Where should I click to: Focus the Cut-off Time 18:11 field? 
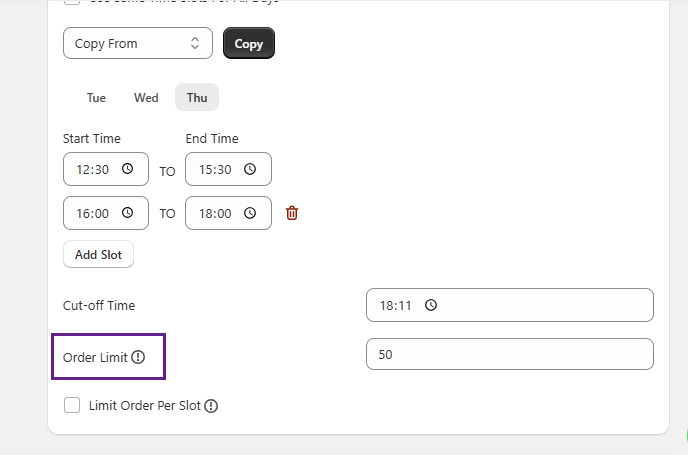coord(509,306)
